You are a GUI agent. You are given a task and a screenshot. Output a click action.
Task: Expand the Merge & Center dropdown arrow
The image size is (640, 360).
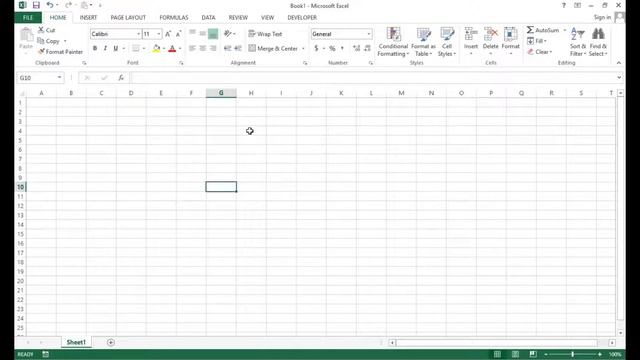click(303, 49)
